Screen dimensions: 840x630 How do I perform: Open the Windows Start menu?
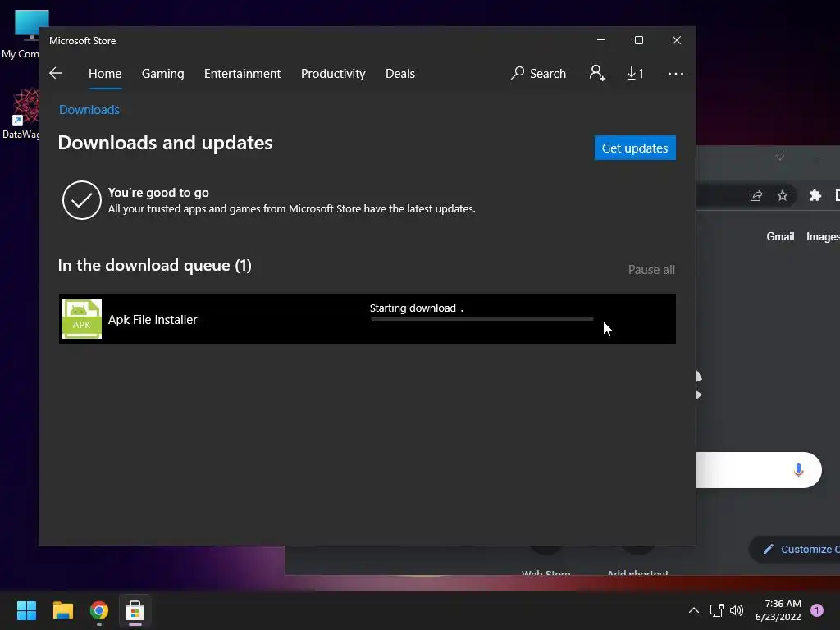tap(26, 610)
